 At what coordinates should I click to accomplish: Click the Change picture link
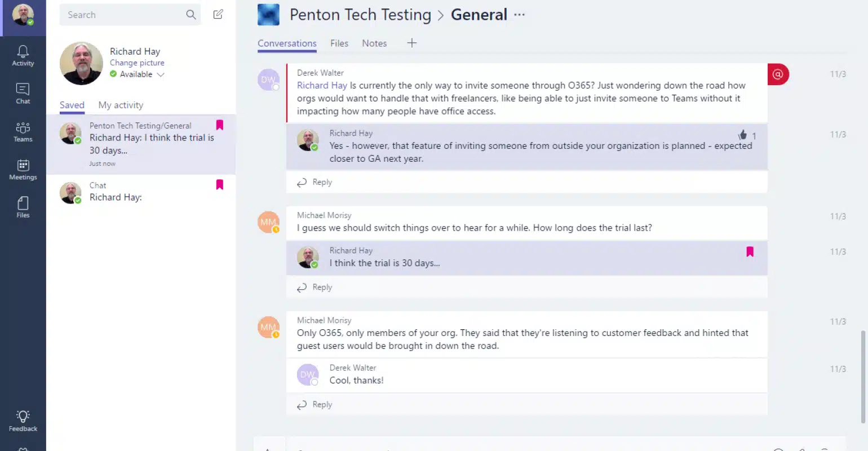(137, 63)
